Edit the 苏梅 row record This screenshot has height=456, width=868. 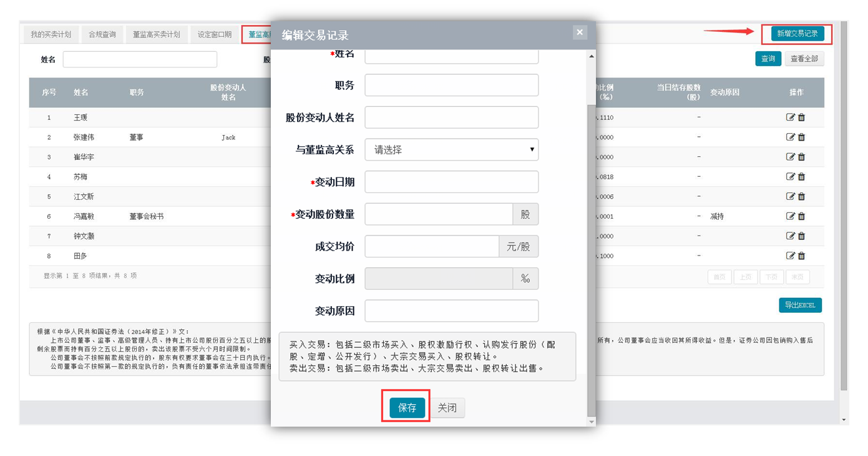[x=791, y=177]
